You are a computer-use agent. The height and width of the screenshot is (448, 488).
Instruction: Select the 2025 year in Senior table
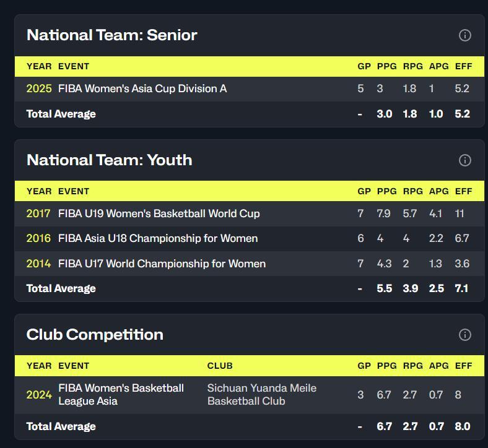39,88
